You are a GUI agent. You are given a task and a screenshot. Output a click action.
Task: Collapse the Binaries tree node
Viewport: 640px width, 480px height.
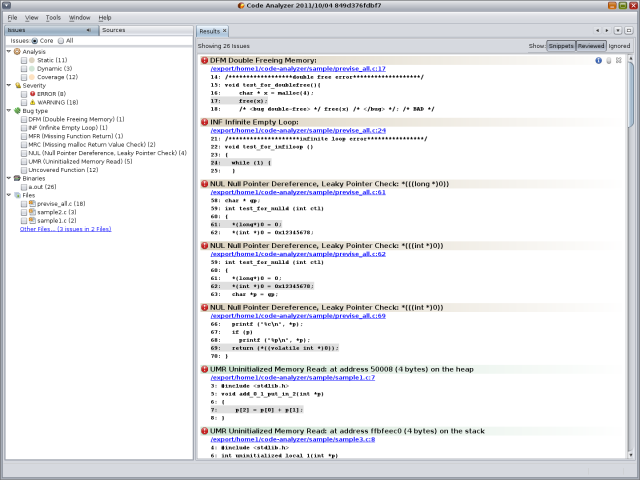click(9, 178)
